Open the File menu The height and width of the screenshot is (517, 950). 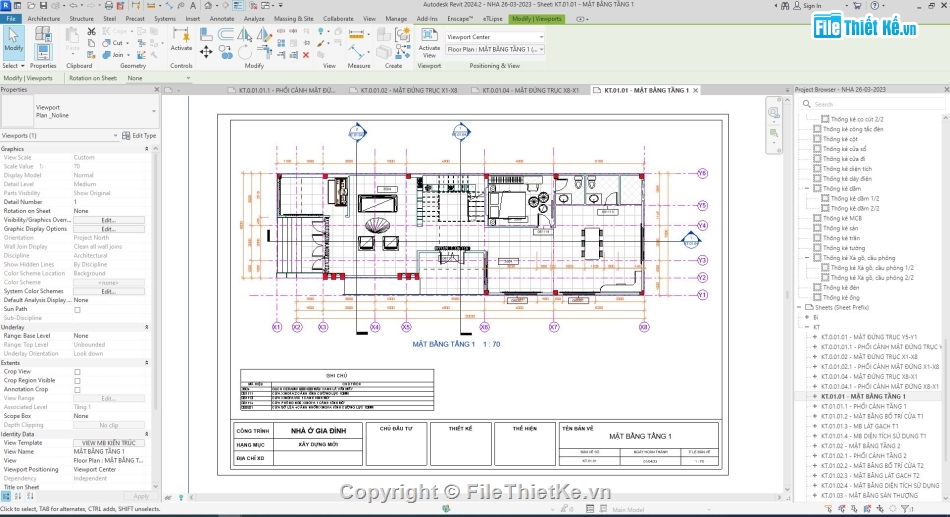tap(11, 19)
